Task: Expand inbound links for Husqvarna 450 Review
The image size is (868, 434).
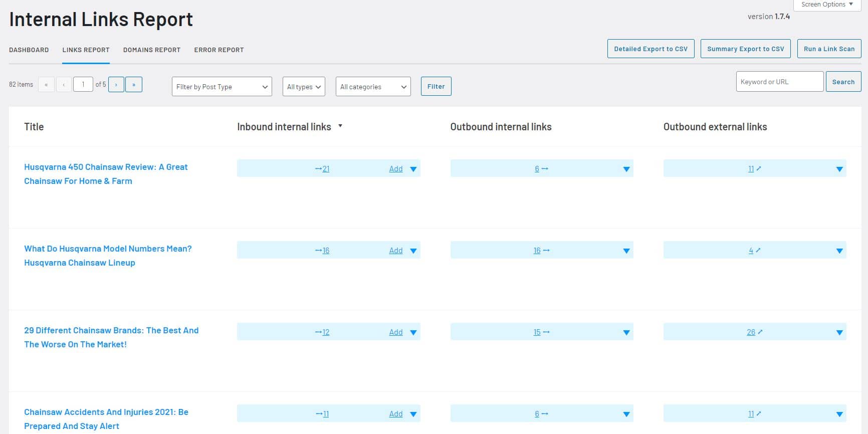Action: (x=413, y=169)
